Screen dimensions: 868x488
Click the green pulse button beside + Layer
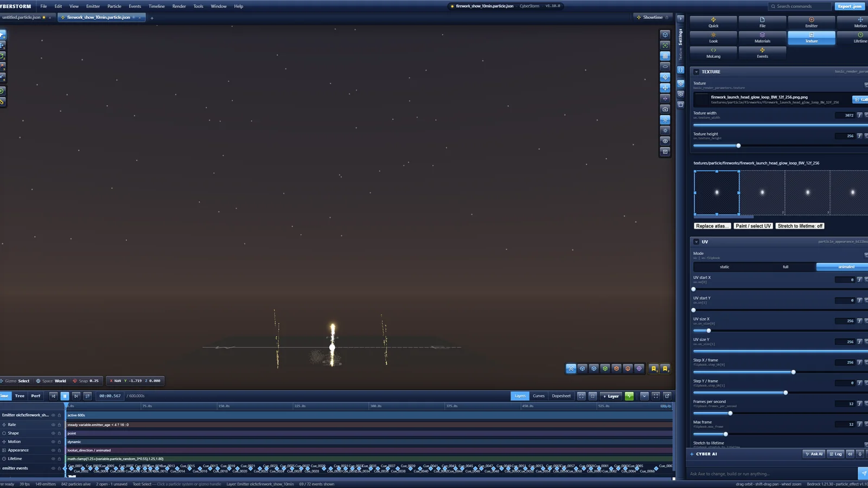pos(629,396)
